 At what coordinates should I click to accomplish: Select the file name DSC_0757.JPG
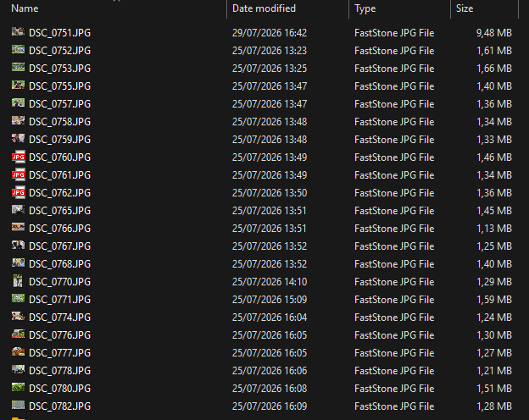click(x=59, y=104)
